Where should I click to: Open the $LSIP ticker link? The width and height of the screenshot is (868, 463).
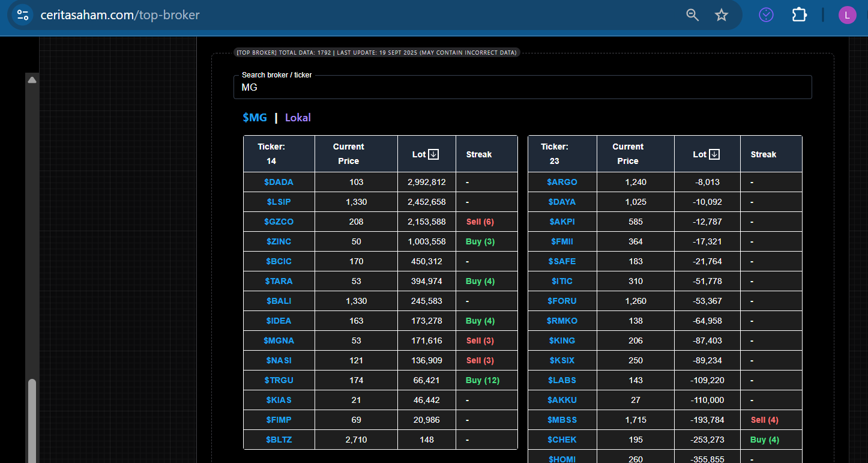(x=279, y=202)
